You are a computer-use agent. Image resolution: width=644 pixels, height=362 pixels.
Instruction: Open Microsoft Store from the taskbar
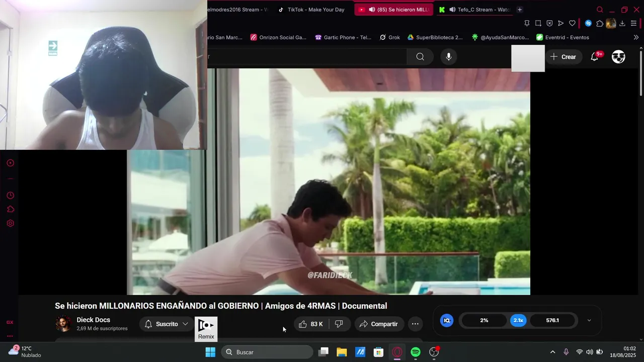click(x=378, y=352)
